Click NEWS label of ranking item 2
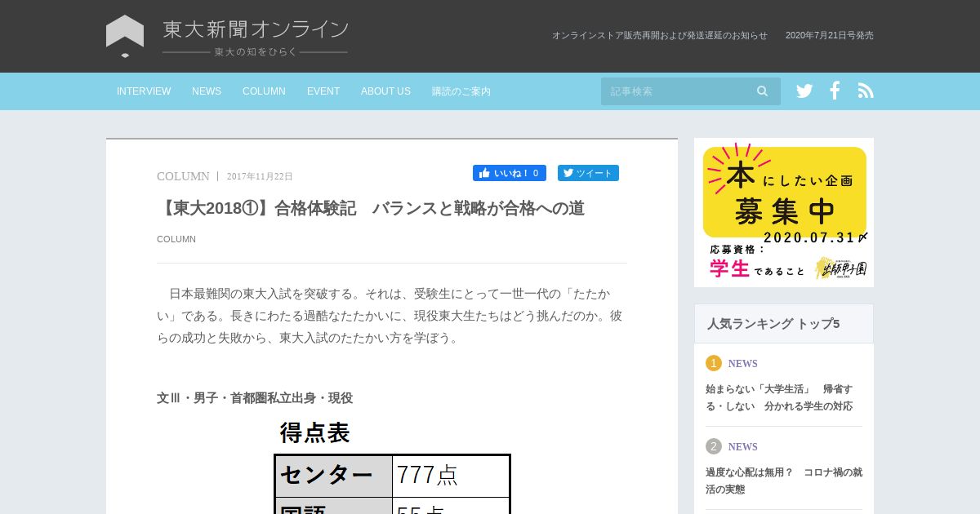The image size is (980, 514). click(743, 447)
